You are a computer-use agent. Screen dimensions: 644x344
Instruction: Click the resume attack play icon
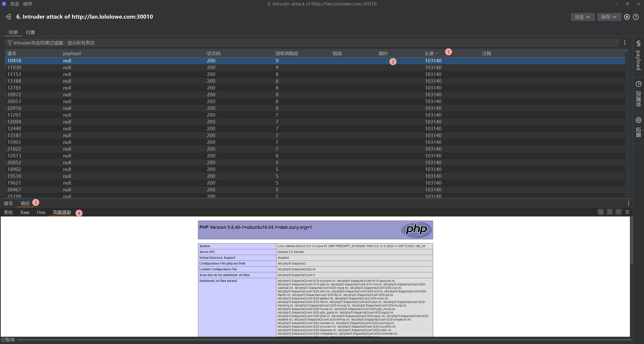pos(627,17)
